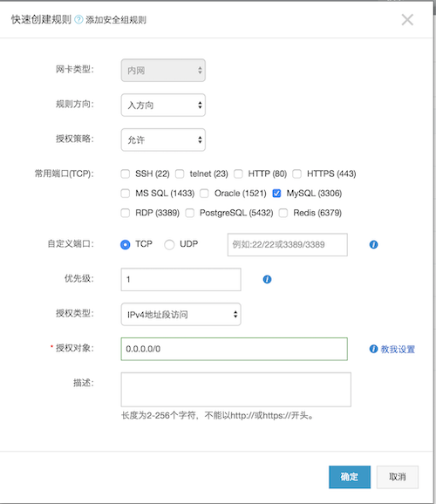Click the help question mark icon beside 快速创建规则

pyautogui.click(x=78, y=19)
